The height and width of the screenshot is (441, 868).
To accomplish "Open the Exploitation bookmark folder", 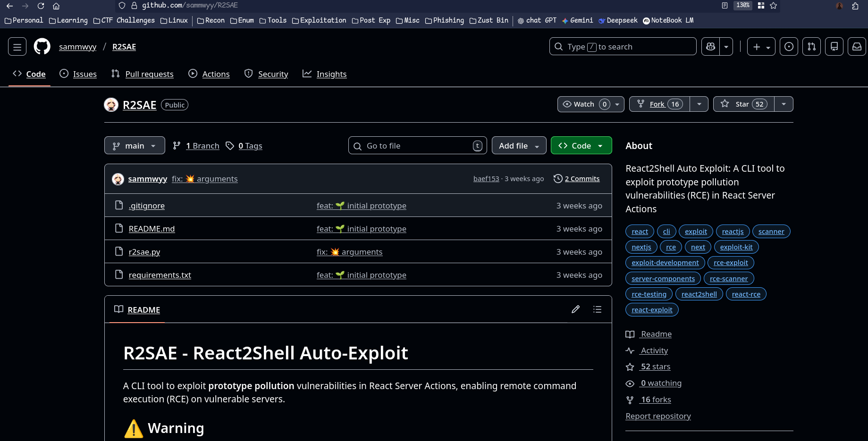I will tap(319, 20).
